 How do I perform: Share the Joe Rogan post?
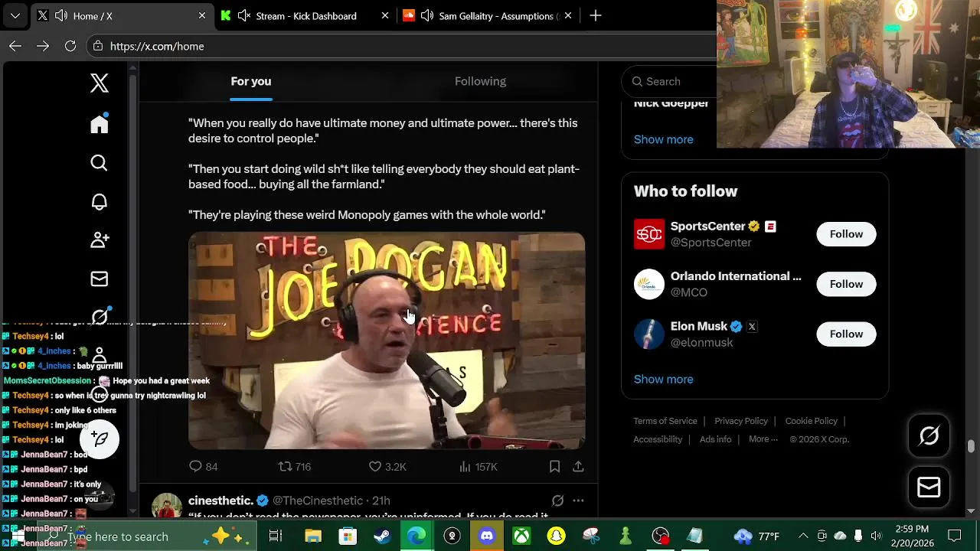(578, 466)
